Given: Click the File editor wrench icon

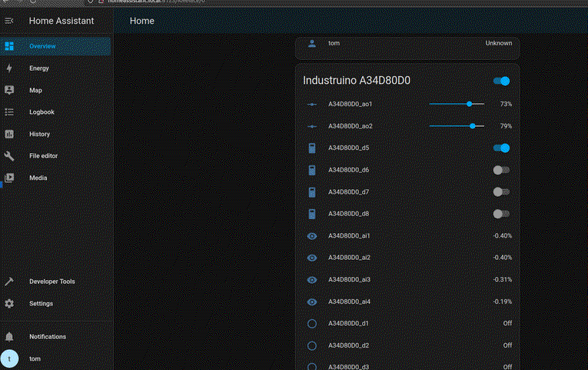Looking at the screenshot, I should [x=9, y=156].
